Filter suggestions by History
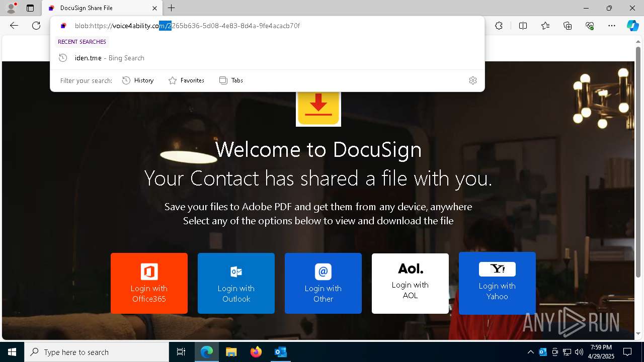Screen dimensions: 644x362 tap(138, 80)
